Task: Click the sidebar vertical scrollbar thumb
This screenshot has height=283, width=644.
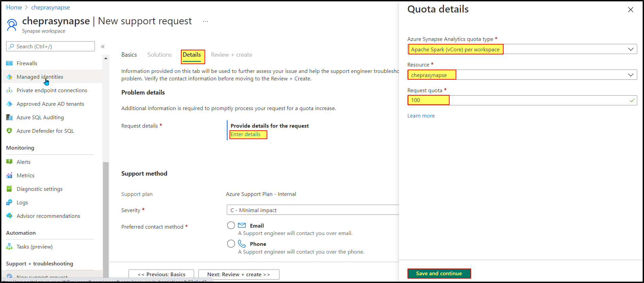Action: [x=106, y=220]
